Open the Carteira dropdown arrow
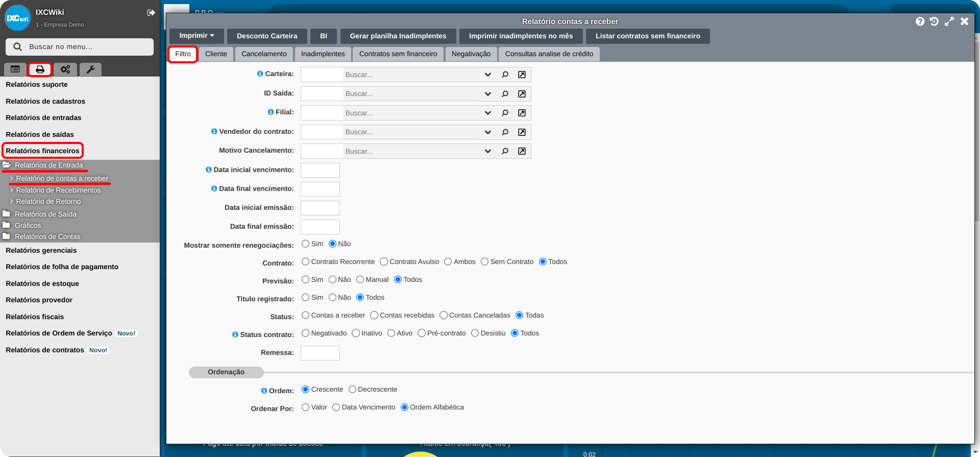 [487, 75]
